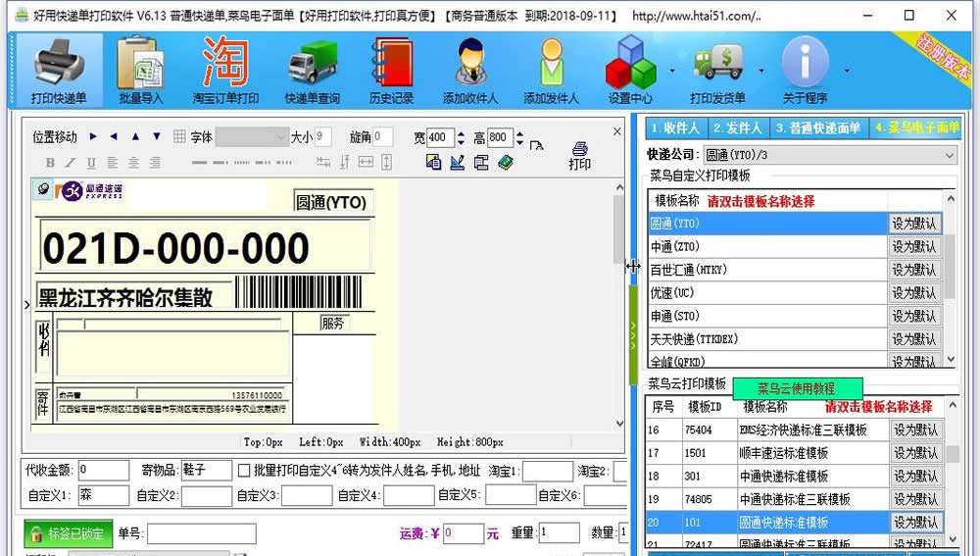Open 添加收件人 add recipient

(x=470, y=70)
